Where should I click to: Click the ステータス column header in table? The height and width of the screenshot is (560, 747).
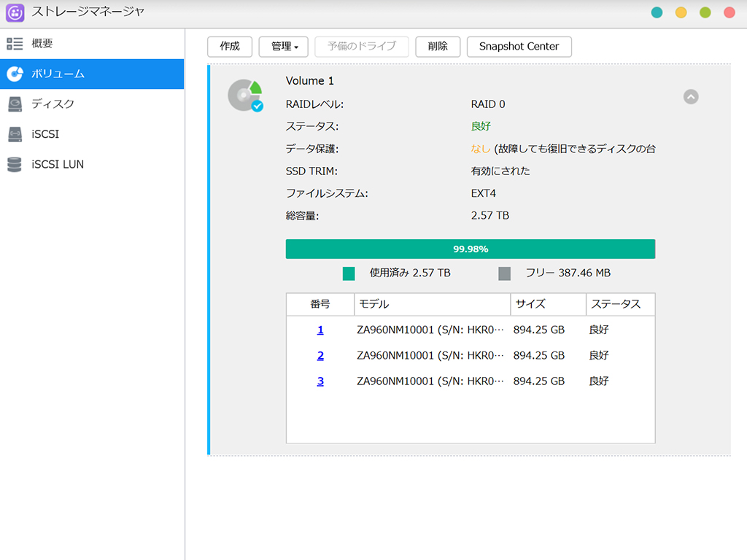click(621, 304)
